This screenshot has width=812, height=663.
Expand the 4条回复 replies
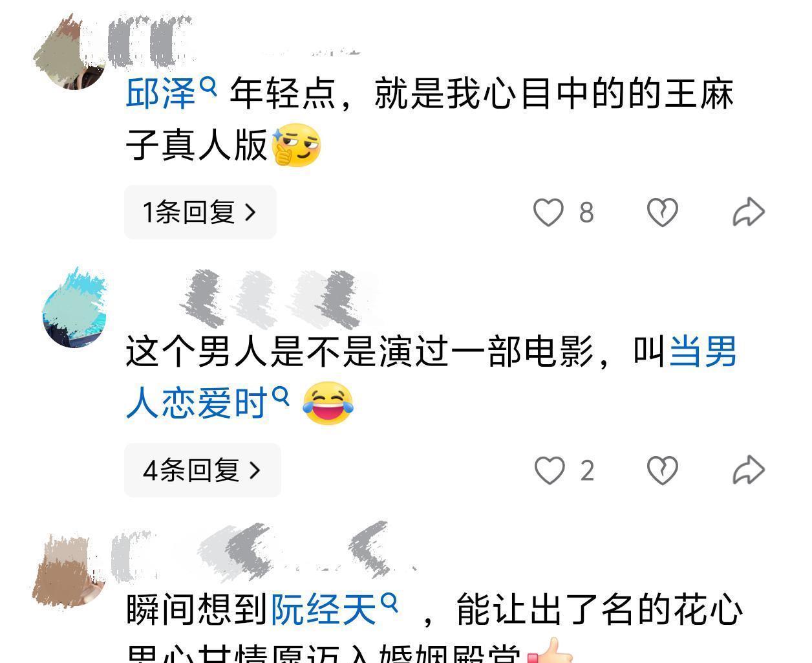[202, 470]
